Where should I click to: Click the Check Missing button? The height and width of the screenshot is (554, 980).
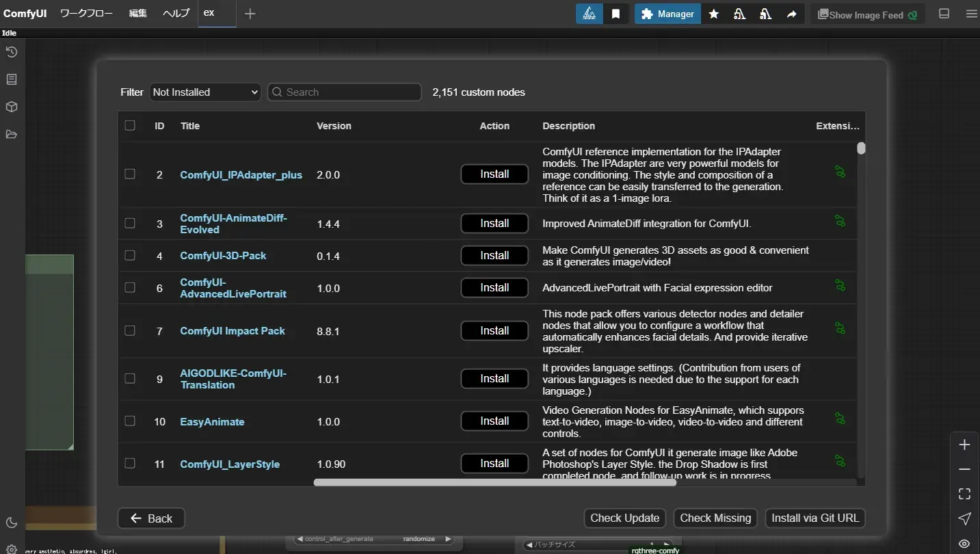click(715, 518)
